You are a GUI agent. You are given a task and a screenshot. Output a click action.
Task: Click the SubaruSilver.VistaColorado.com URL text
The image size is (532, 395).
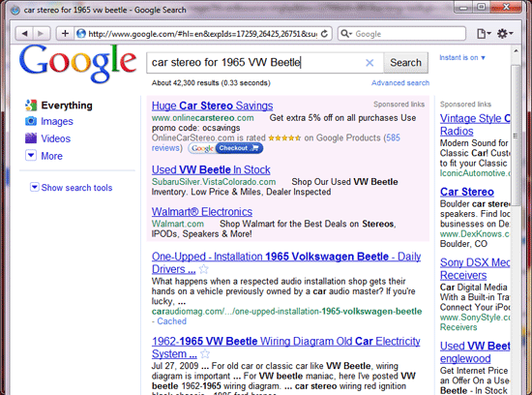[x=214, y=182]
